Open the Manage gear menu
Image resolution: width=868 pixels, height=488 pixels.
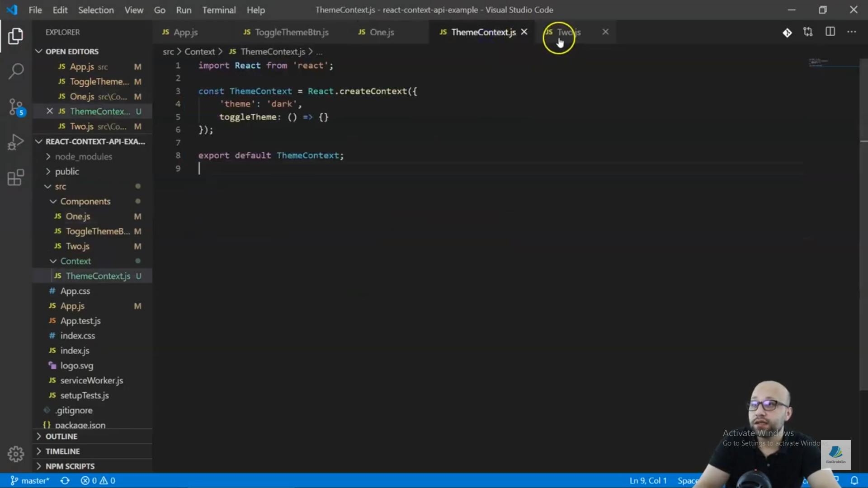coord(16,454)
